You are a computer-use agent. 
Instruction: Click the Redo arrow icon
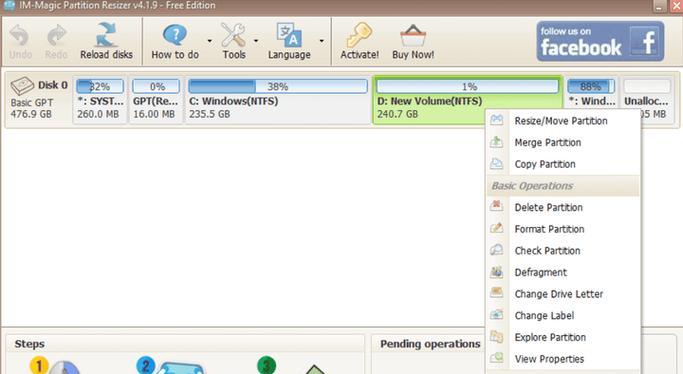[x=56, y=36]
